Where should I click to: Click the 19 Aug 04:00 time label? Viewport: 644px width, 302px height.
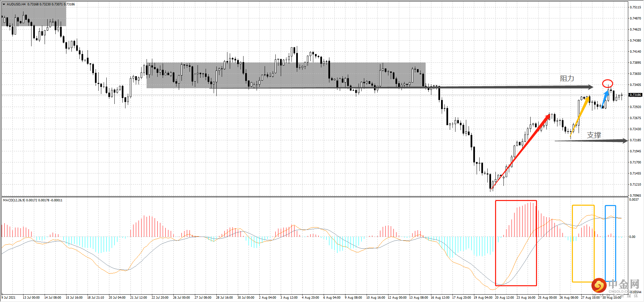(483, 298)
